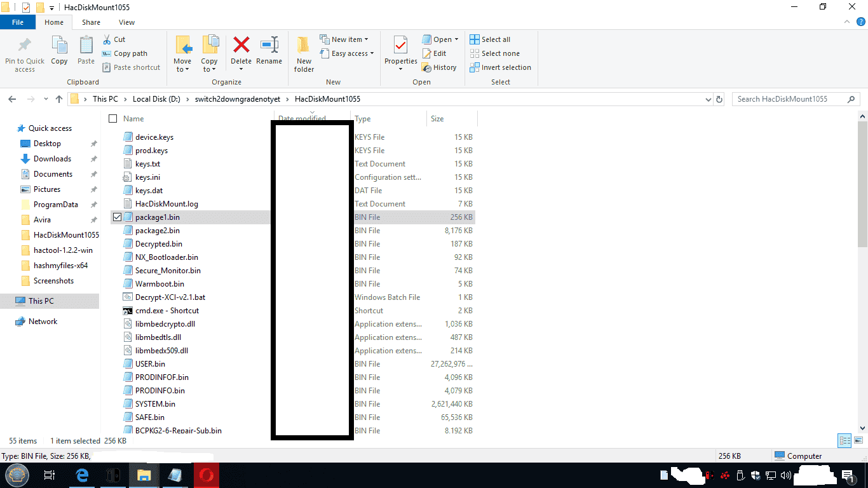Rename the selected file
This screenshot has height=488, width=868.
tap(269, 50)
